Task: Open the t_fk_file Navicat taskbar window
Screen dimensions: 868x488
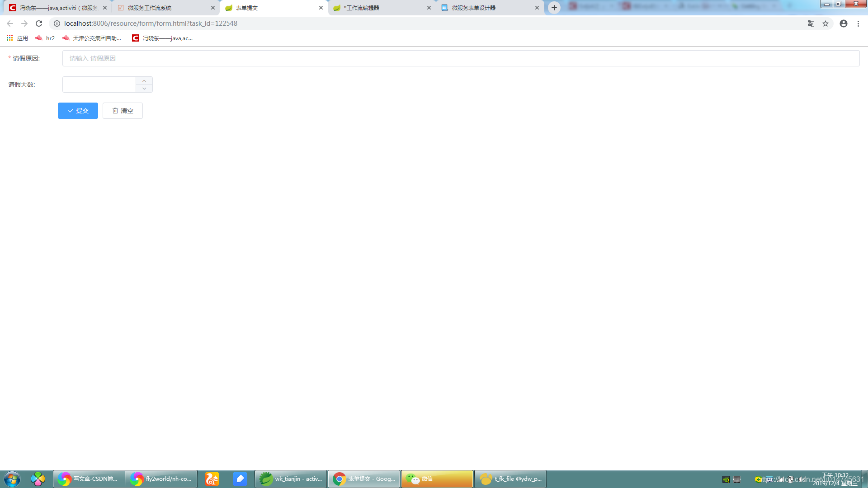Action: coord(510,479)
